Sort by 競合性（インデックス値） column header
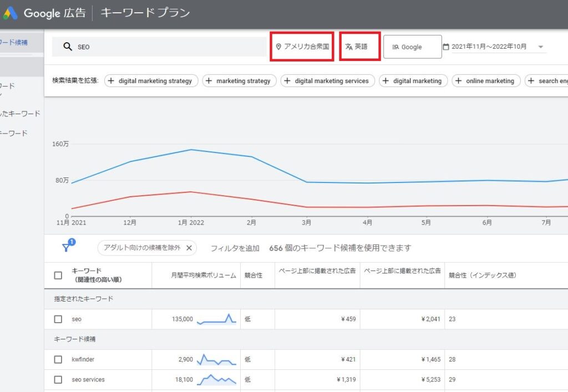 [483, 276]
